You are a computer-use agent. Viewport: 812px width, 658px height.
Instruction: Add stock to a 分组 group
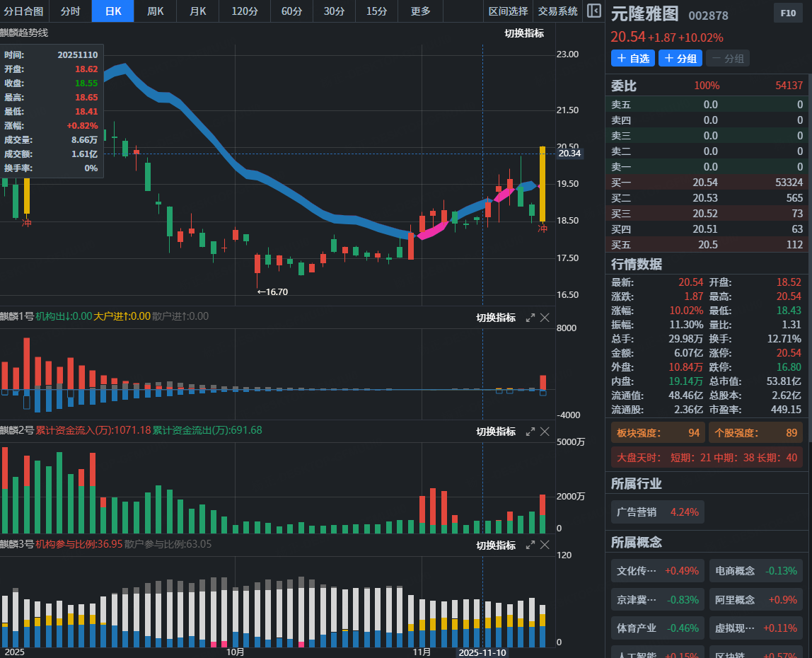[x=680, y=58]
